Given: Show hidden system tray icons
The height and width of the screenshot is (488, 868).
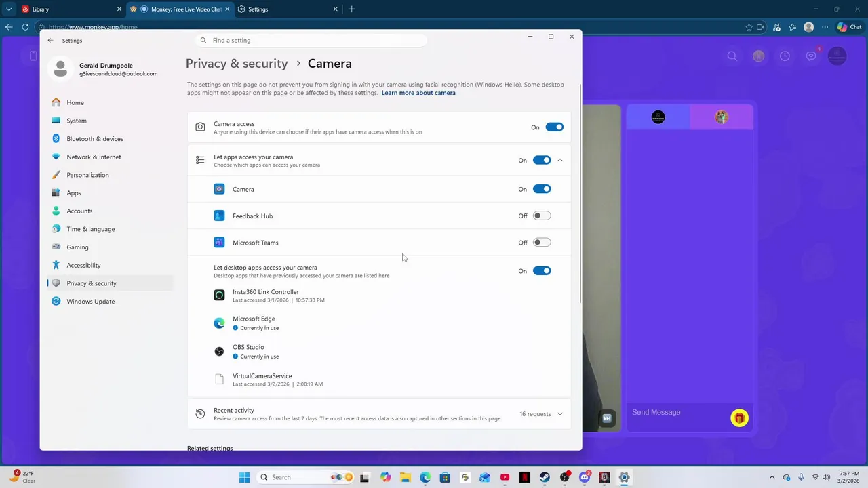Looking at the screenshot, I should point(772,477).
